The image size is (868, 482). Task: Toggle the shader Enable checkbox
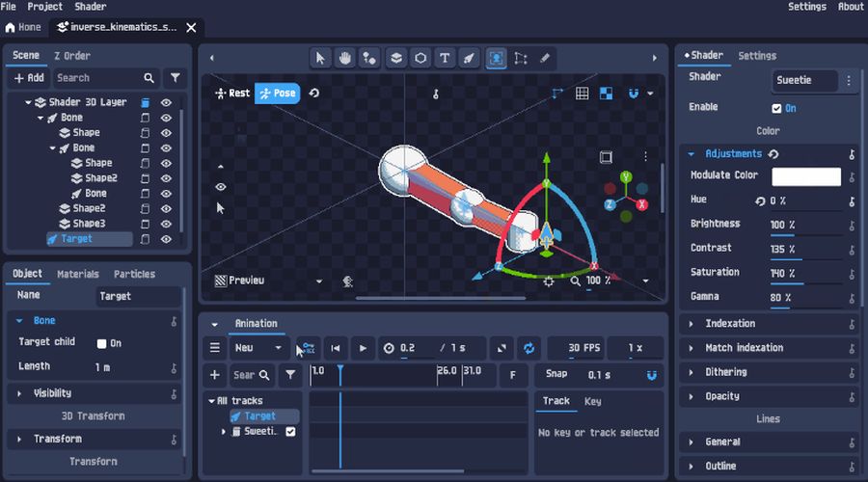(777, 108)
